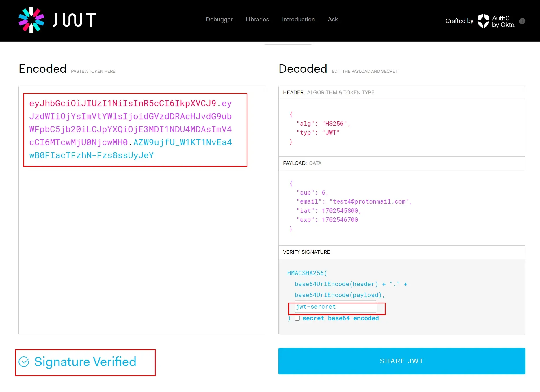Screen dimensions: 540x392
Task: Select Libraries in the top navigation
Action: pos(257,19)
